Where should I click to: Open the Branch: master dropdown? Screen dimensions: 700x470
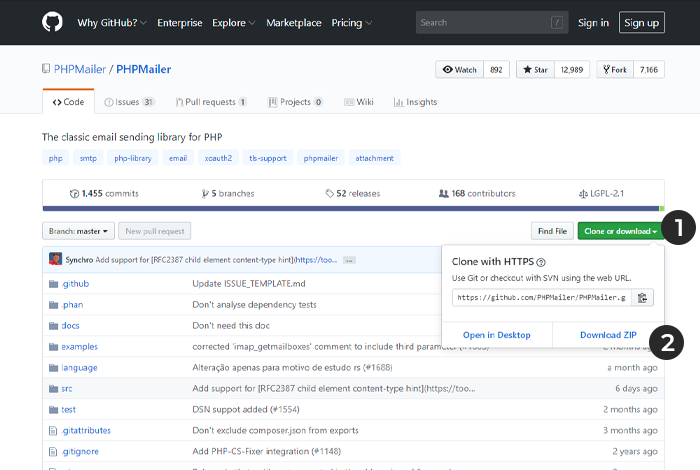click(79, 231)
